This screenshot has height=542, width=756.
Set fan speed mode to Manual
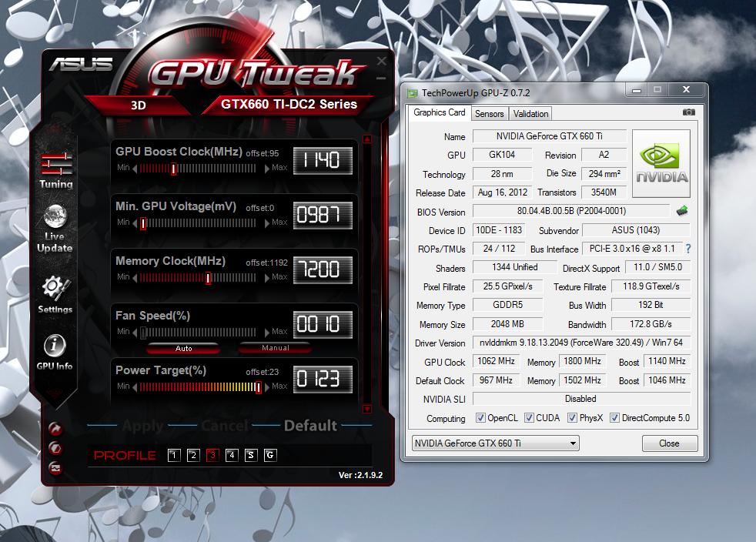(x=276, y=348)
